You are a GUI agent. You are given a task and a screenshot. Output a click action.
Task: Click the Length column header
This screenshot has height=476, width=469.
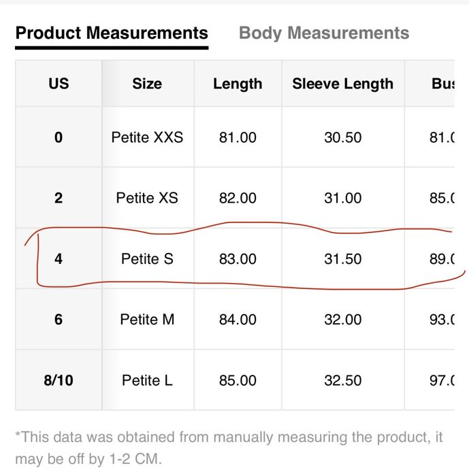pos(238,84)
